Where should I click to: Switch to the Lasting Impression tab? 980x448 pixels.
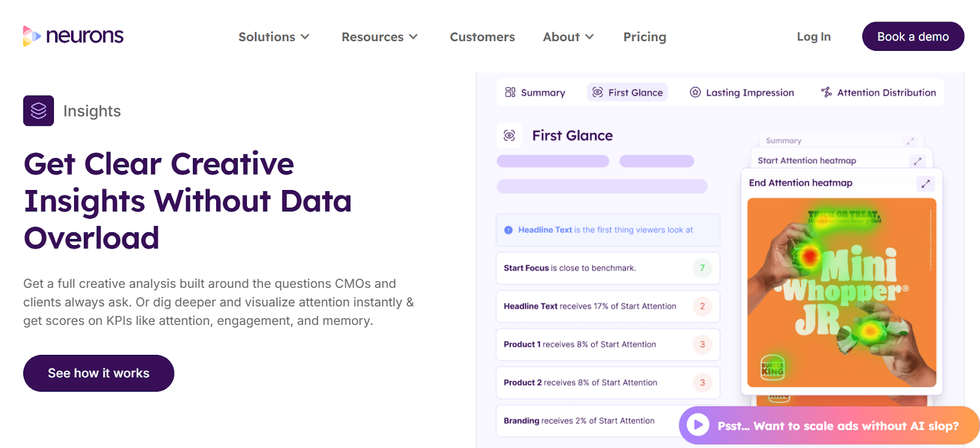[x=741, y=92]
